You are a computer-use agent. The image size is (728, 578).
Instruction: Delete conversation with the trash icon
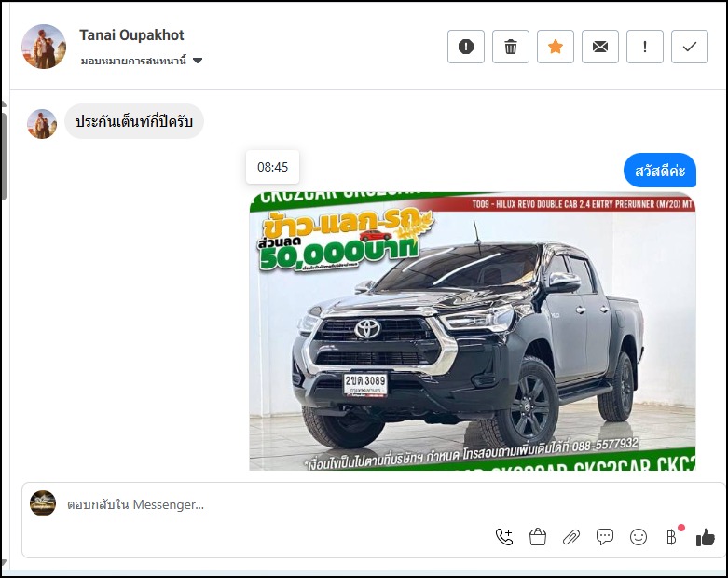tap(511, 47)
